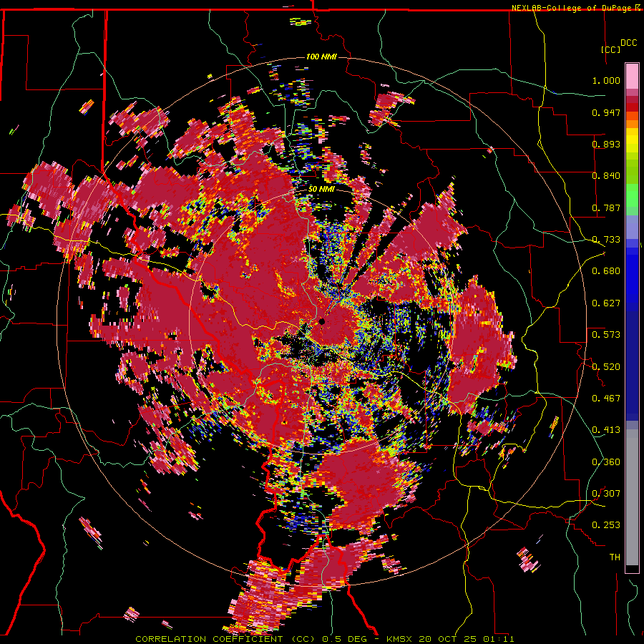Click the 0.520 scale value
This screenshot has width=644, height=644.
tap(606, 366)
